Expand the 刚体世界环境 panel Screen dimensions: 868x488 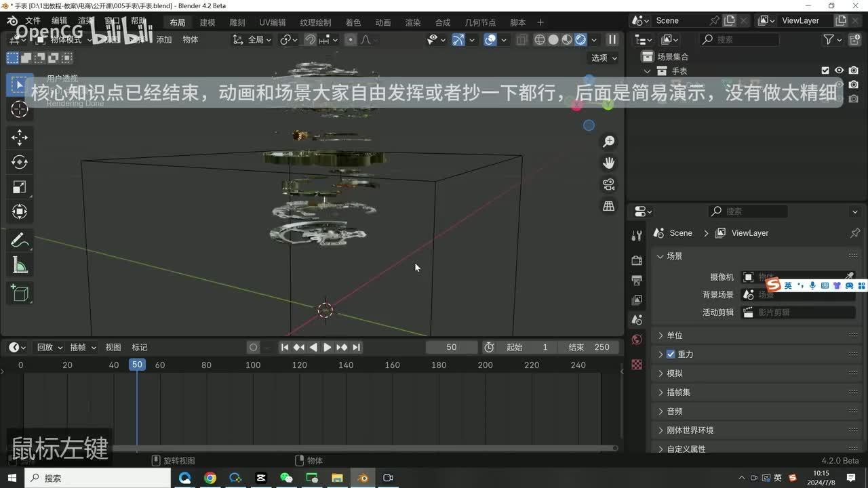(x=690, y=430)
